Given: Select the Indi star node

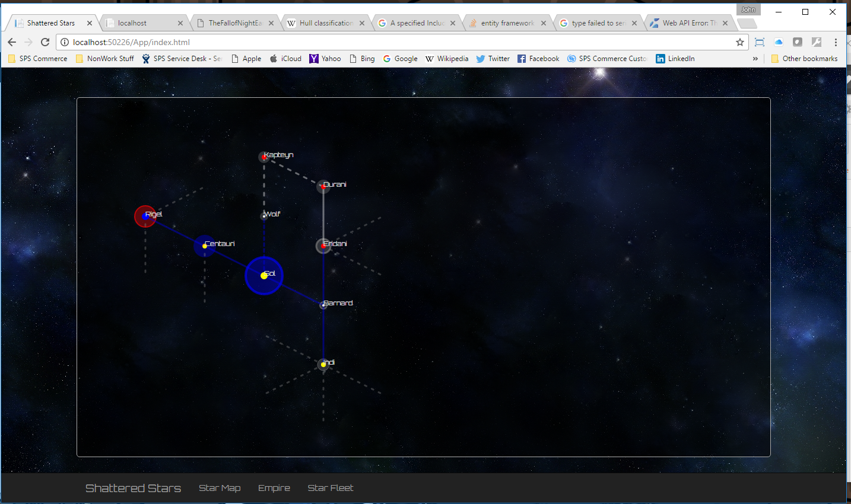Looking at the screenshot, I should pyautogui.click(x=323, y=364).
